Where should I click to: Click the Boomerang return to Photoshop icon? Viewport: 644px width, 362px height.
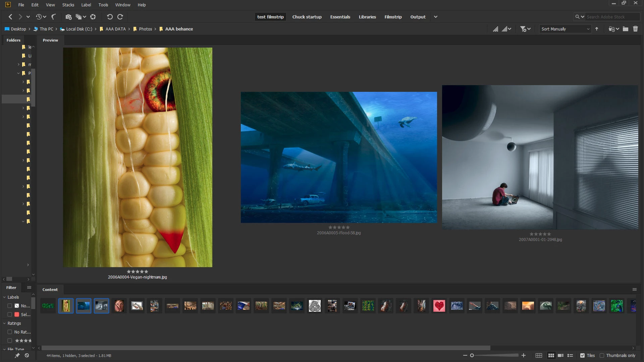53,17
